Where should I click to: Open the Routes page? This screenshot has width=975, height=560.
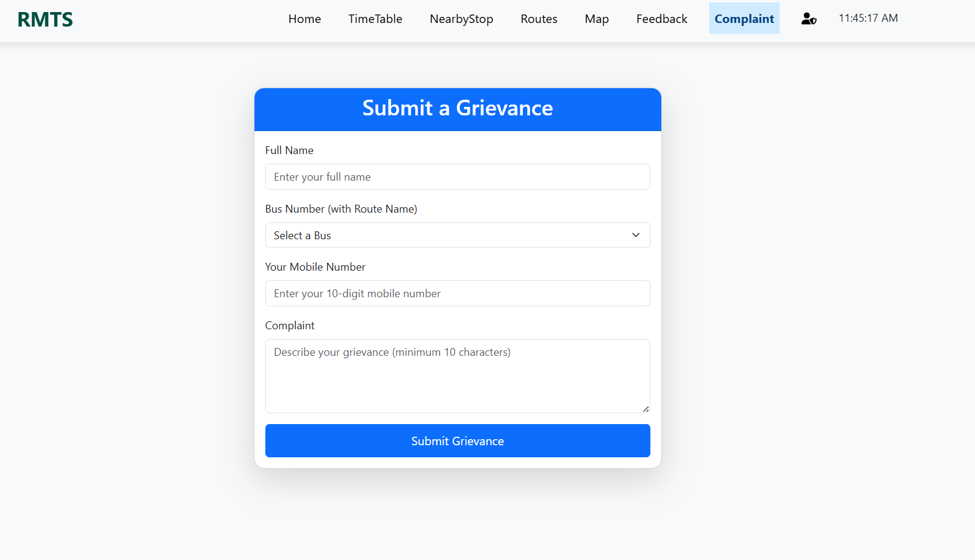539,19
